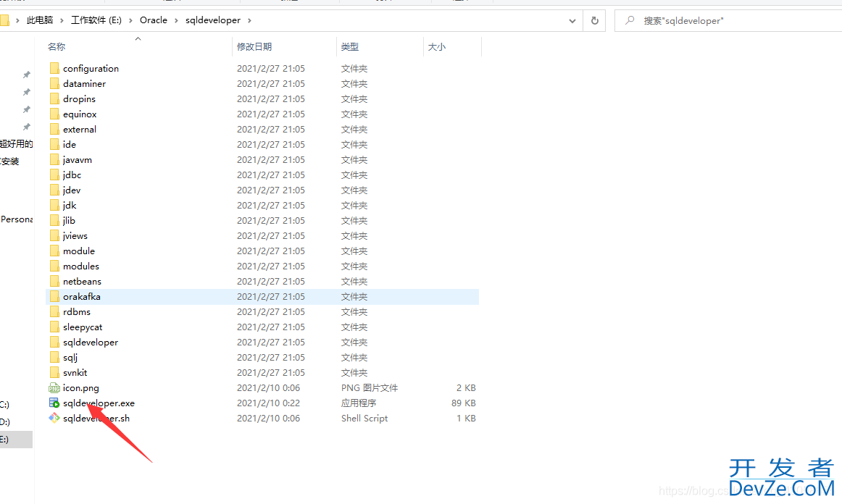This screenshot has width=842, height=504.
Task: Expand chevron after Oracle in breadcrumb
Action: coord(176,20)
